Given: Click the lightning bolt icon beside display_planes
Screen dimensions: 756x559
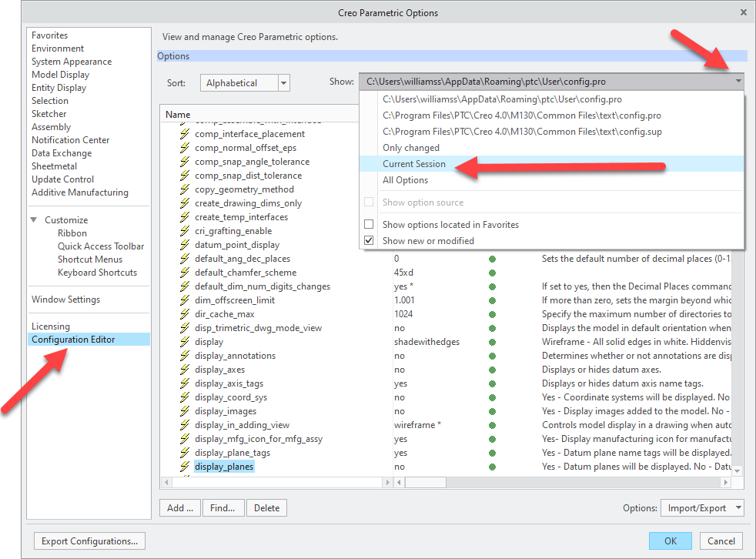Looking at the screenshot, I should 186,466.
